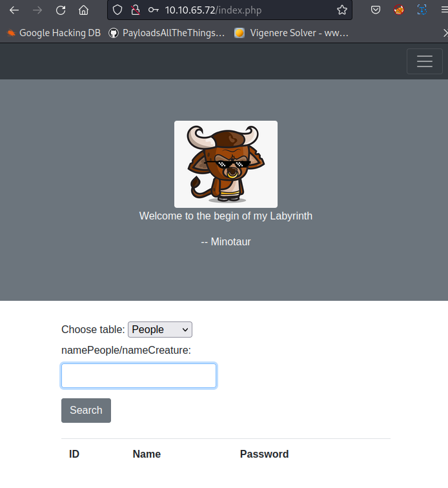
Task: Save page to Pocket
Action: (376, 10)
